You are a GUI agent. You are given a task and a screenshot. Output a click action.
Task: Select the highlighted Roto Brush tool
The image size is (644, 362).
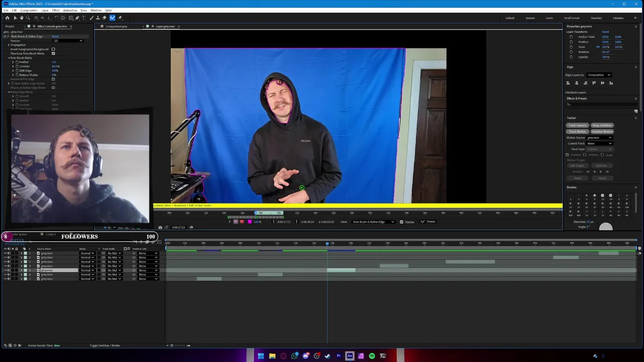point(112,18)
